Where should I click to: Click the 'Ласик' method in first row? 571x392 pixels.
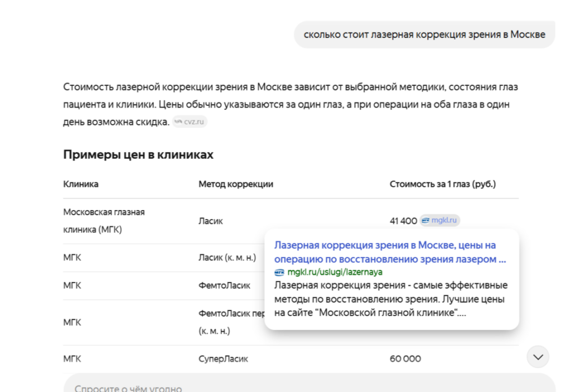[x=210, y=221]
